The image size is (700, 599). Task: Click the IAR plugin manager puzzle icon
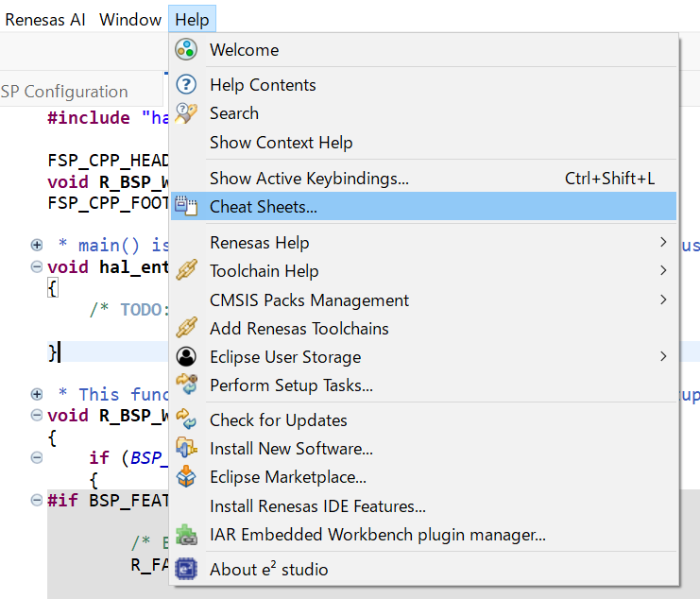(x=186, y=534)
